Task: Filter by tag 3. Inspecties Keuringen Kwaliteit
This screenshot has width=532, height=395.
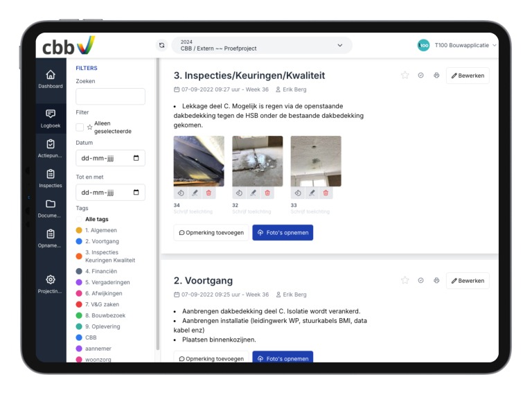Action: click(x=105, y=256)
